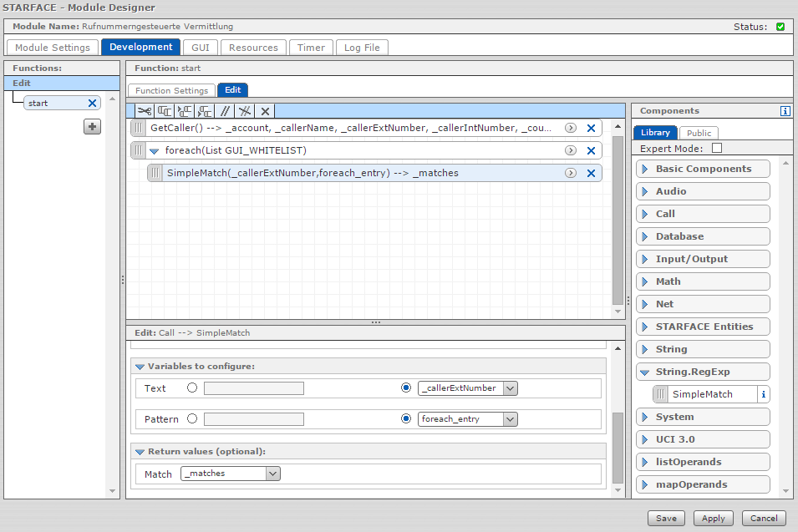This screenshot has width=798, height=532.
Task: Switch to the GUI tab
Action: coord(201,48)
